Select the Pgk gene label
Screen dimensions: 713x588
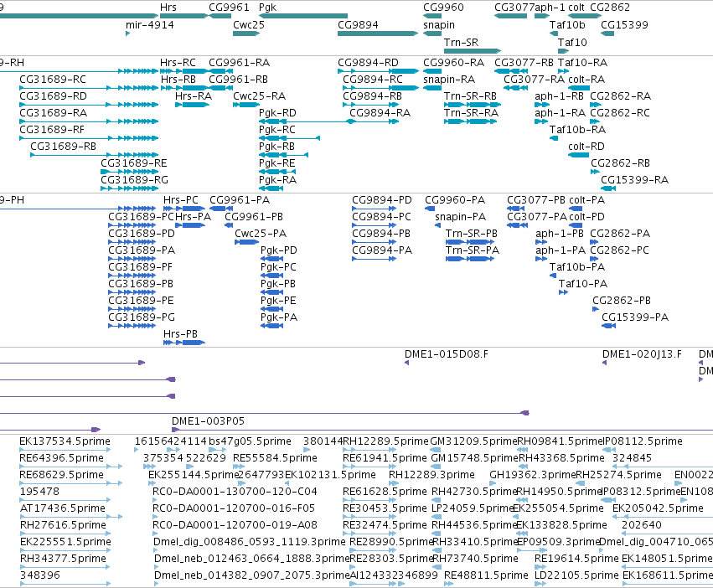click(x=267, y=8)
